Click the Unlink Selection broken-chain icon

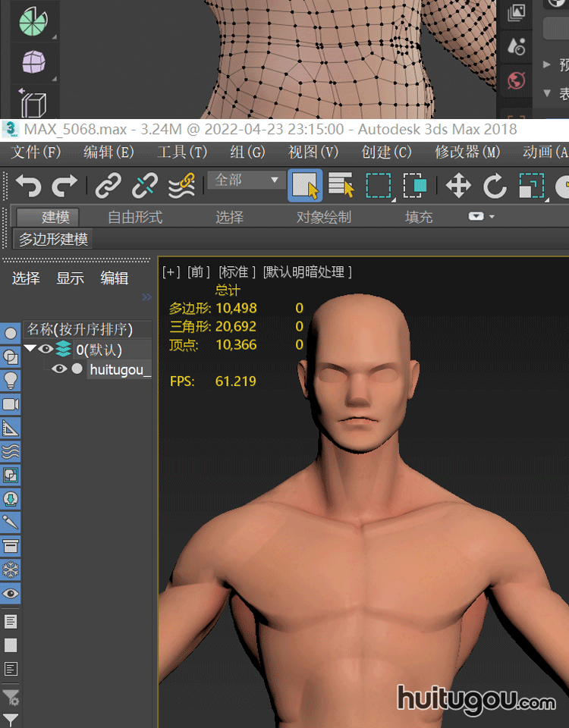[144, 185]
